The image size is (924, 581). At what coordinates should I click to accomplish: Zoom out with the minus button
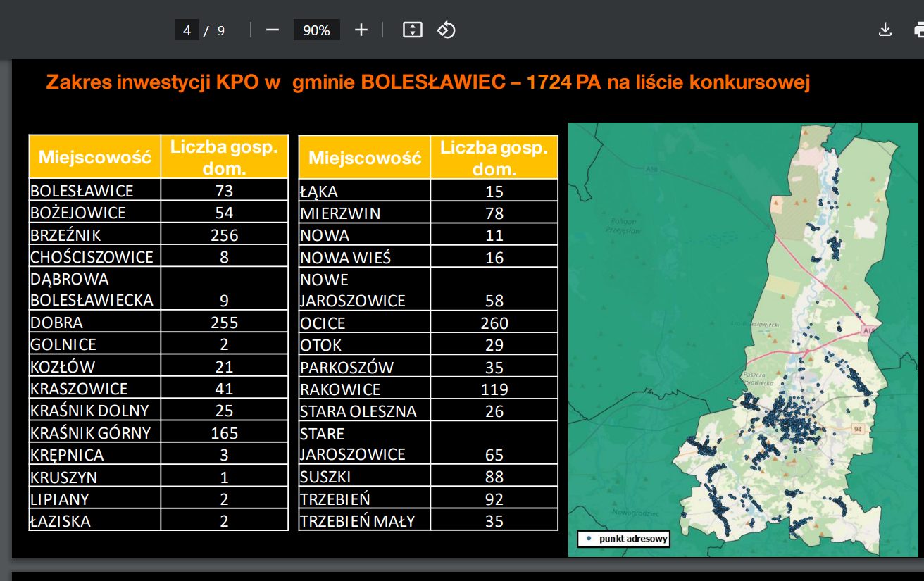[273, 30]
